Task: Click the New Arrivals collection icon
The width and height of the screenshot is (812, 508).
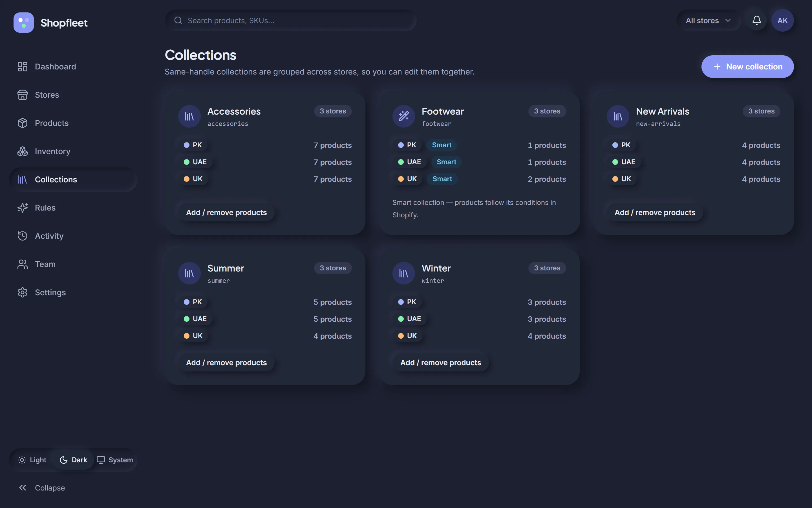Action: point(618,117)
